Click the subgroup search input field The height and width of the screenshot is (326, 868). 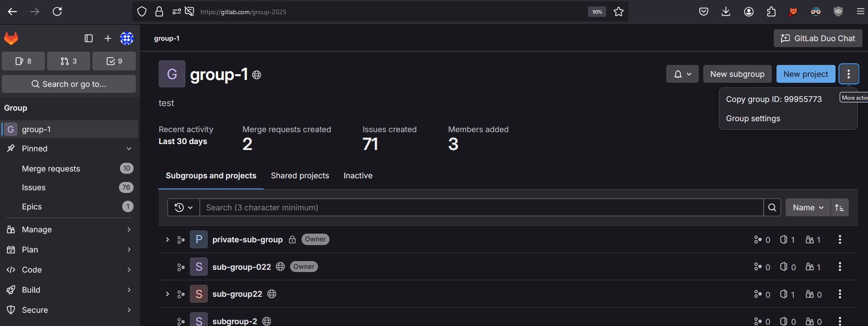(x=481, y=208)
